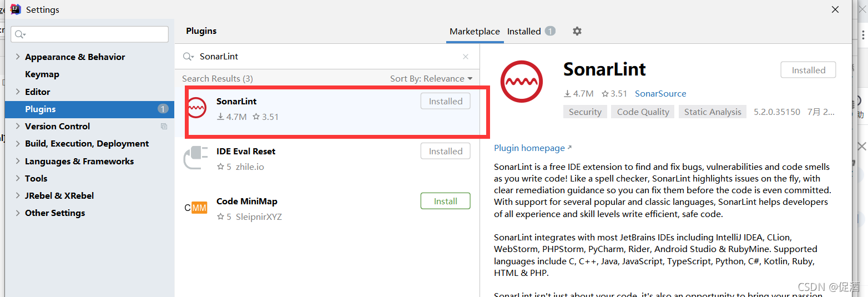Expand Build, Execution, Deployment node

coord(18,143)
